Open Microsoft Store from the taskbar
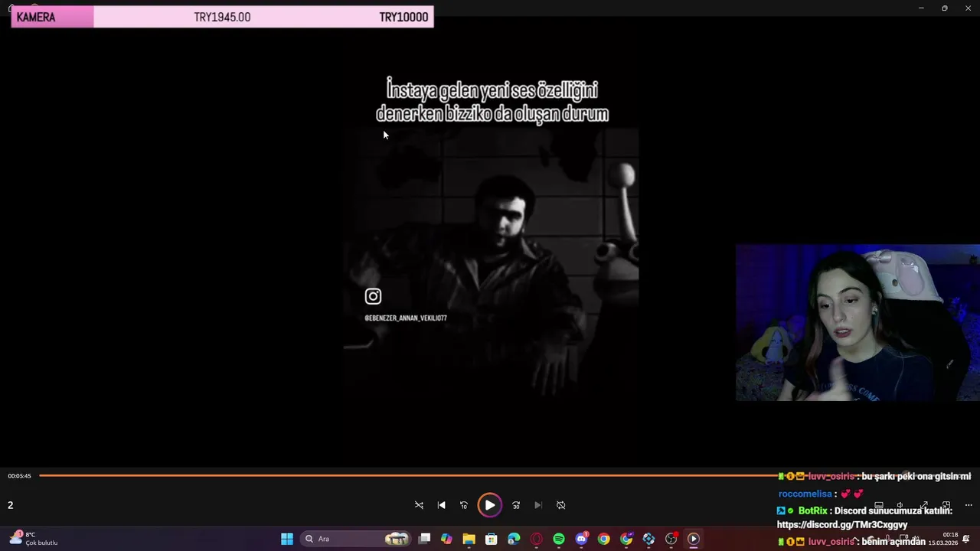 [x=492, y=539]
